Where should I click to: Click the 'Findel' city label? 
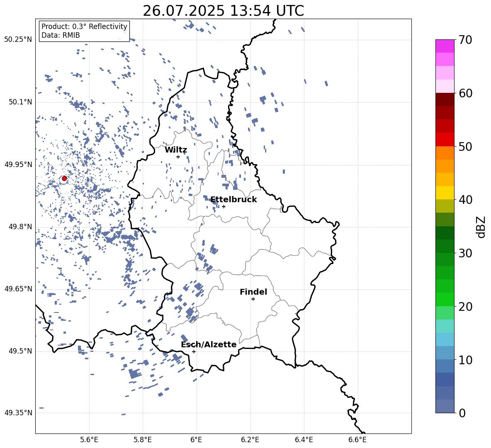click(253, 292)
